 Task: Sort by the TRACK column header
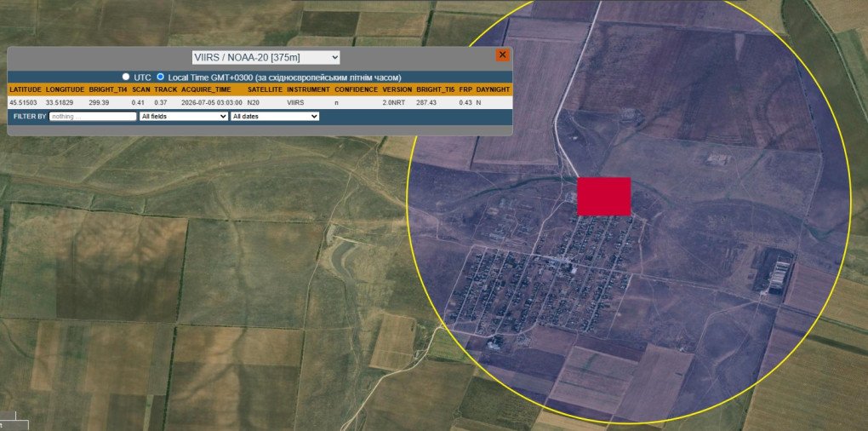(166, 89)
